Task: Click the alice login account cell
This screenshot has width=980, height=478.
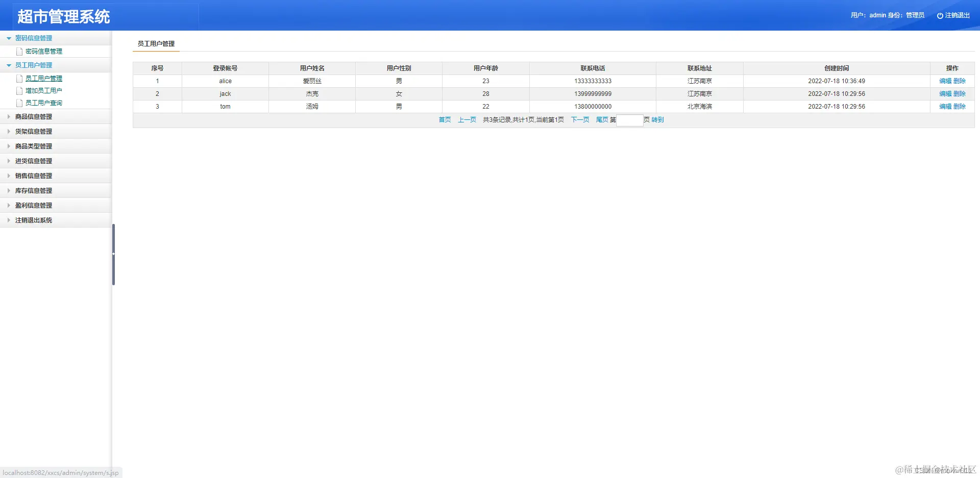Action: [x=225, y=81]
